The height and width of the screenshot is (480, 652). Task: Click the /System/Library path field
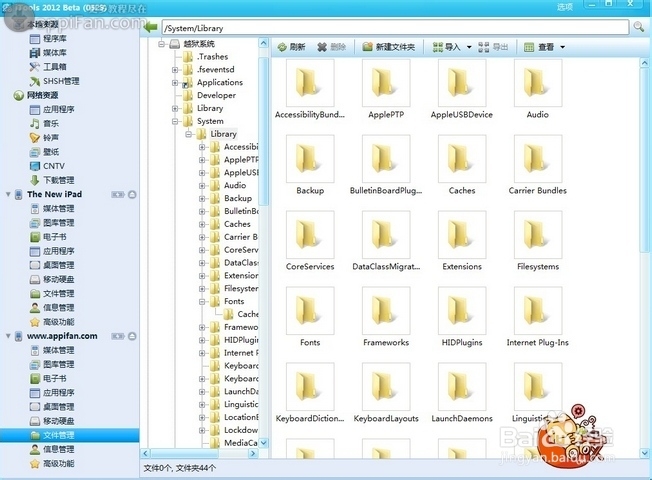coord(395,28)
